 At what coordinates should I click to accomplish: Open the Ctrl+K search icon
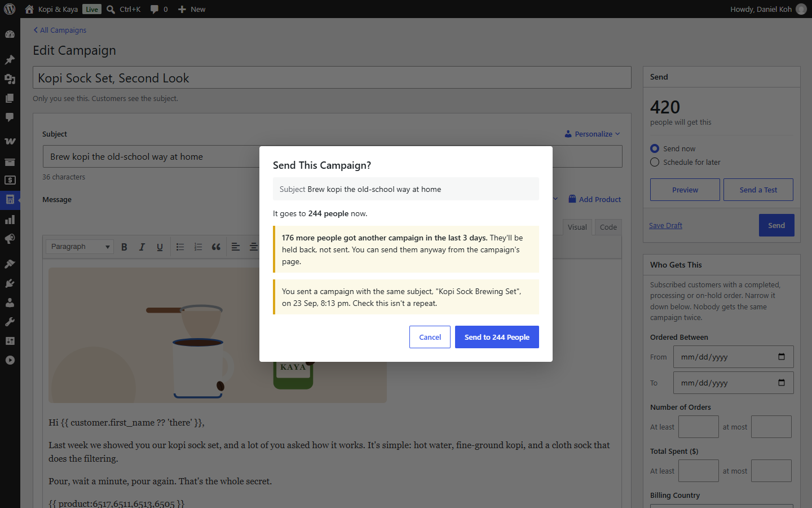[x=111, y=9]
